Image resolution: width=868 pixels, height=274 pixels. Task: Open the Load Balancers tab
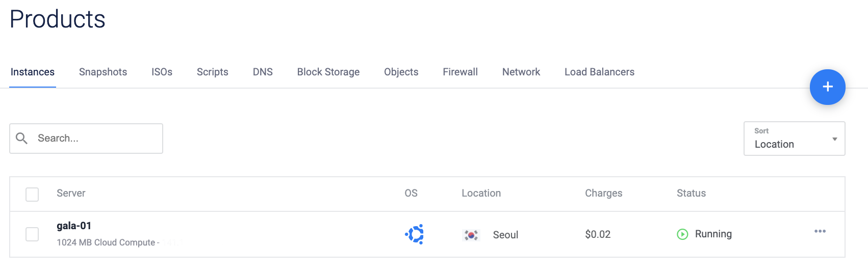tap(599, 72)
